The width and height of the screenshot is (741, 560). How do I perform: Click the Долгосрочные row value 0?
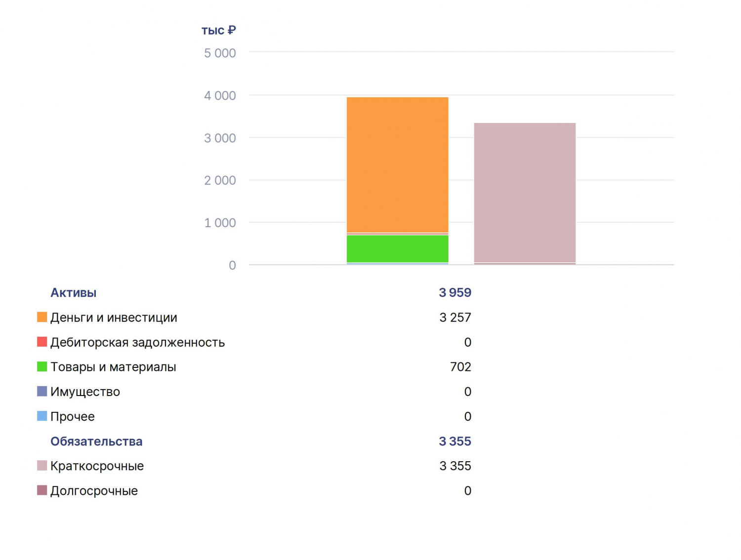point(468,491)
